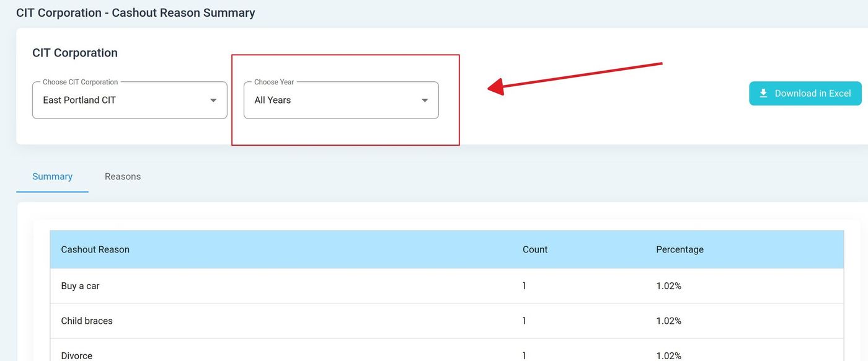The image size is (868, 361).
Task: Click the Count column header
Action: coord(534,249)
